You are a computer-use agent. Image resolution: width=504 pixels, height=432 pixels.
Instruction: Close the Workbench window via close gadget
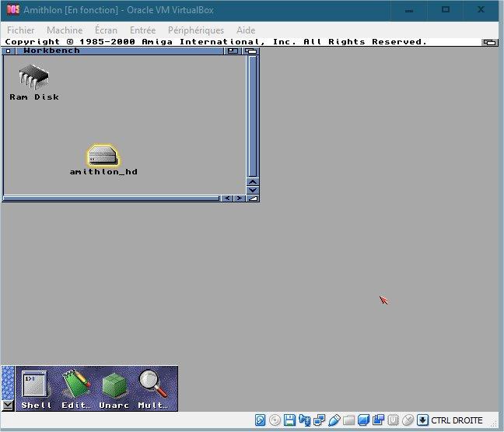9,51
